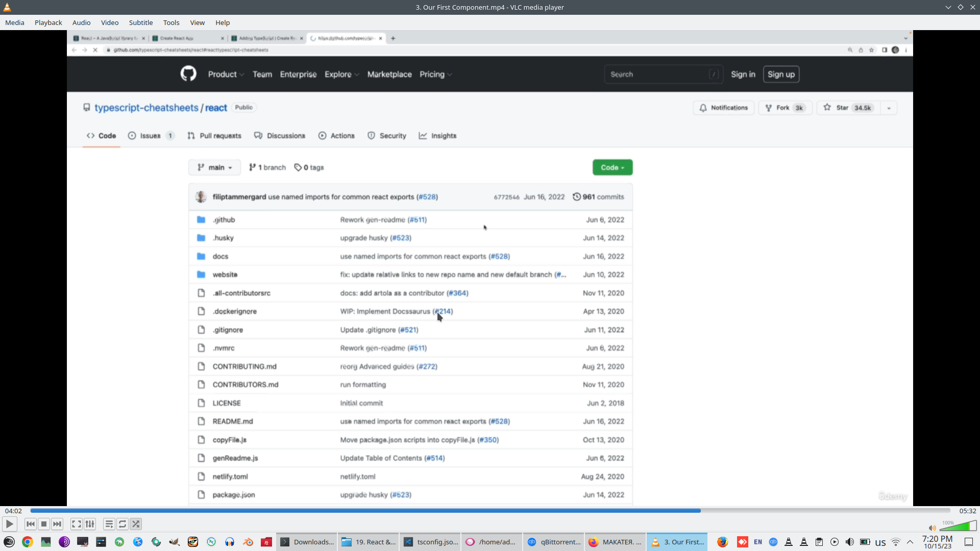This screenshot has height=551, width=980.
Task: Mute audio via the speaker icon
Action: click(x=932, y=528)
